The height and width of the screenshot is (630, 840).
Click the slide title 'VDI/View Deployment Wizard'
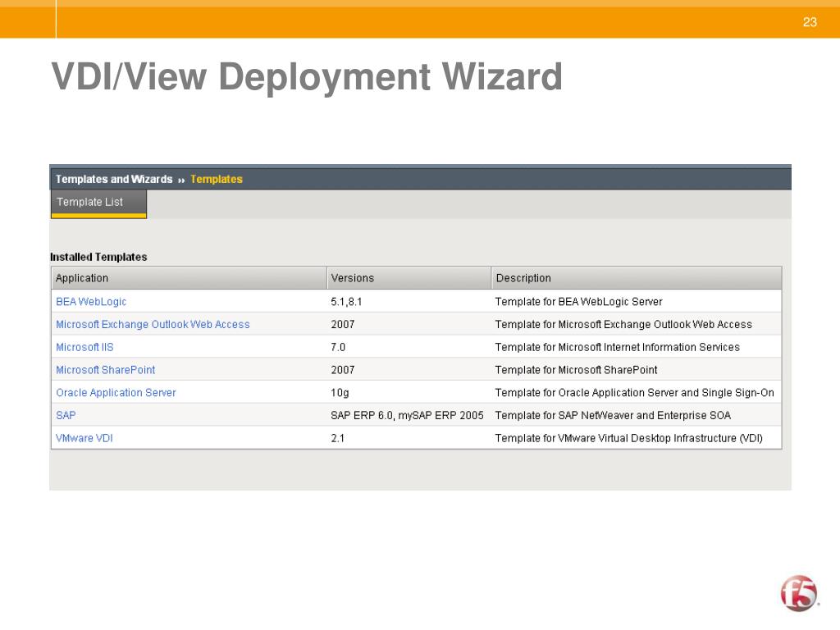coord(307,76)
